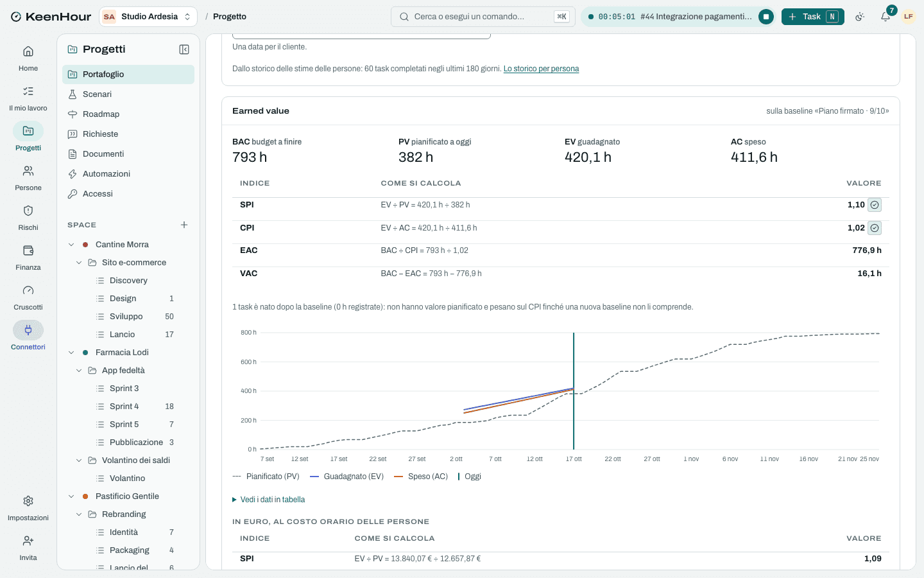Collapse the Progetti sidebar panel

click(x=184, y=49)
